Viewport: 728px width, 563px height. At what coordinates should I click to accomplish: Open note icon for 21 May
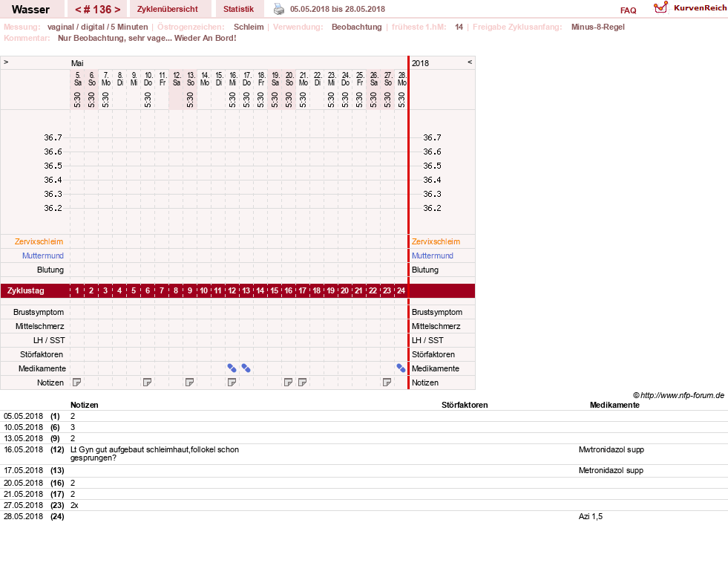click(x=302, y=383)
